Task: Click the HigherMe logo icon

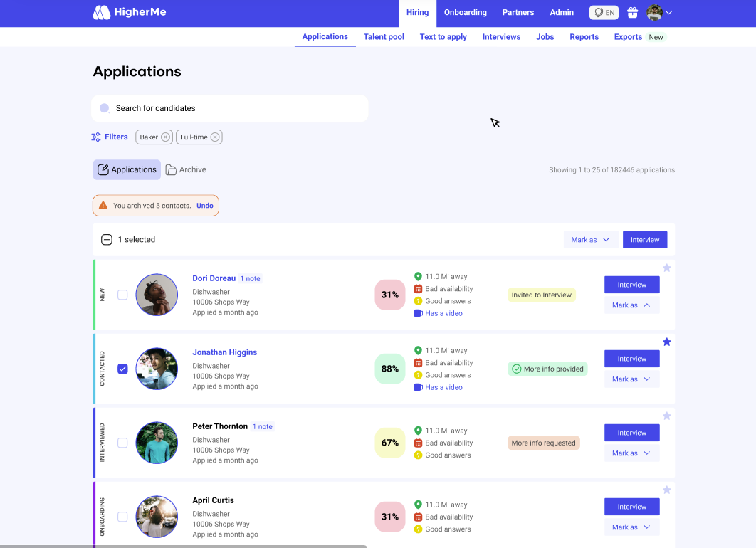Action: [x=102, y=13]
